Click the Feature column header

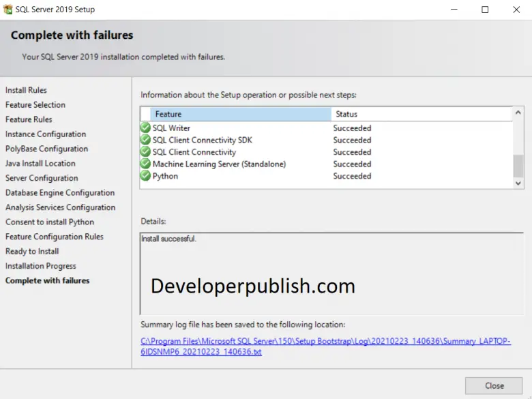(x=241, y=114)
